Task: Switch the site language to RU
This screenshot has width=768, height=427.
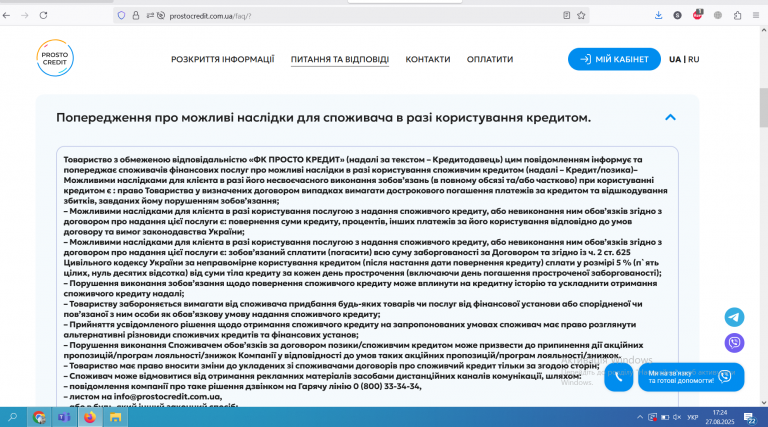Action: pos(694,59)
